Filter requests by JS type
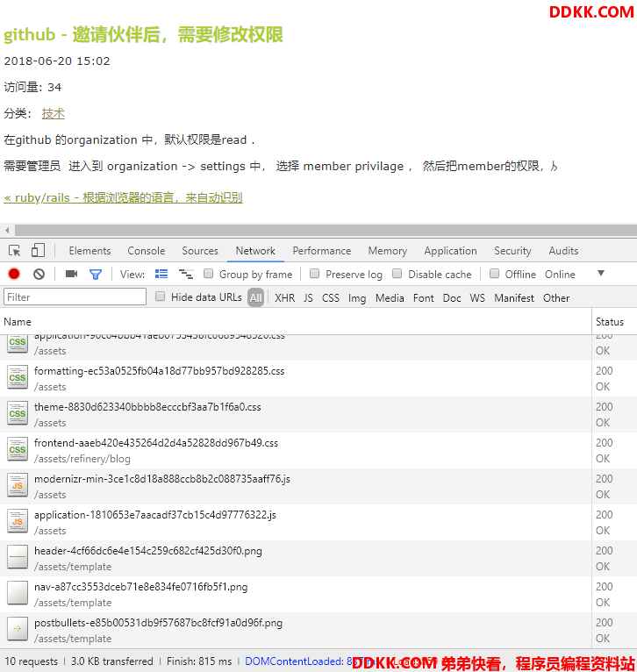 click(x=308, y=298)
